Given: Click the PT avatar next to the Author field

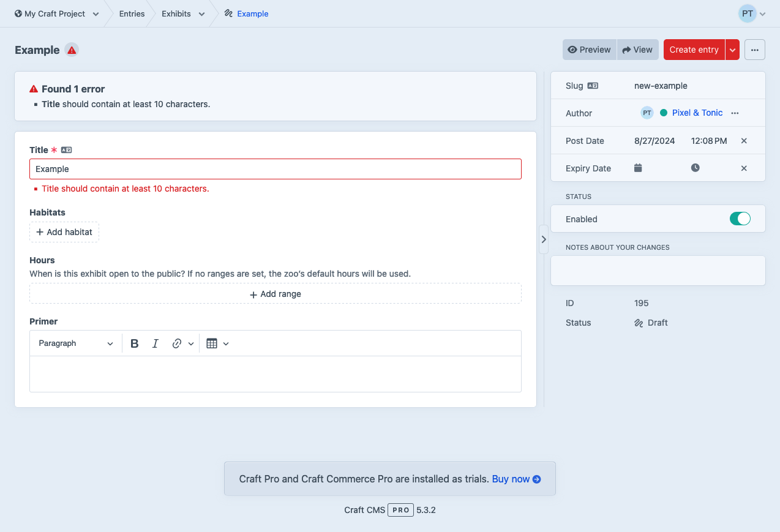Looking at the screenshot, I should pyautogui.click(x=647, y=113).
